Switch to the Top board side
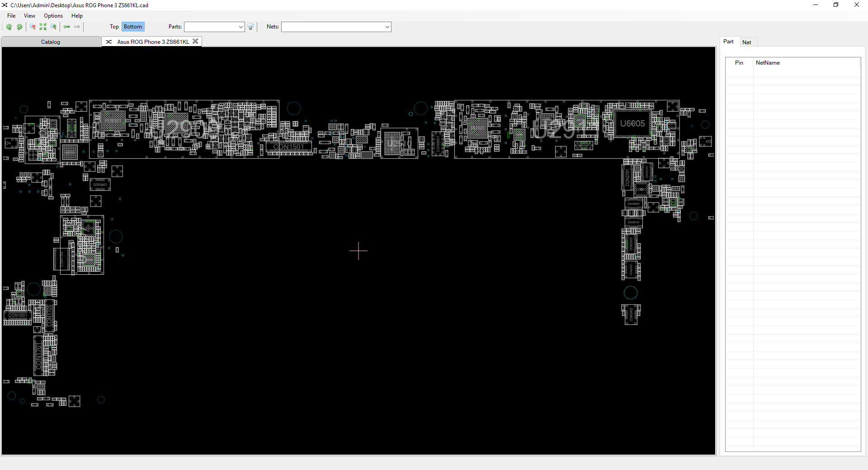Viewport: 868px width, 470px height. point(114,27)
